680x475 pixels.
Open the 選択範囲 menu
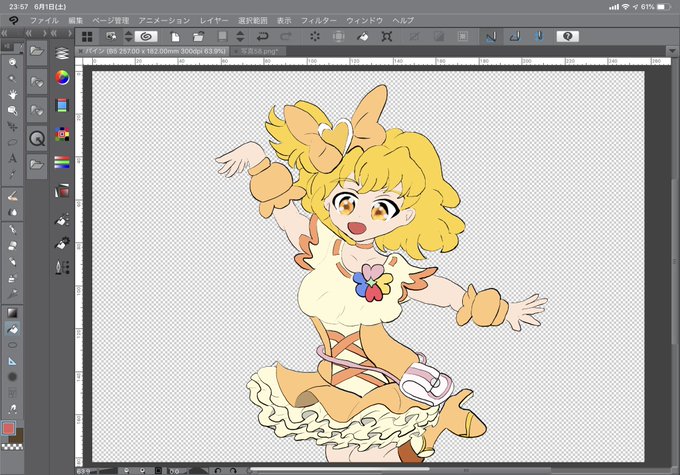click(x=253, y=20)
